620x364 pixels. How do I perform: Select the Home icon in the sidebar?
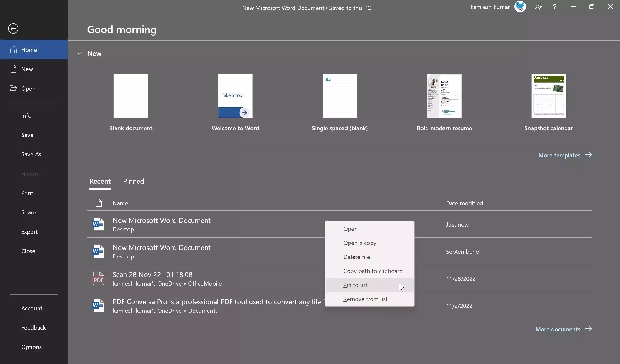click(x=14, y=49)
